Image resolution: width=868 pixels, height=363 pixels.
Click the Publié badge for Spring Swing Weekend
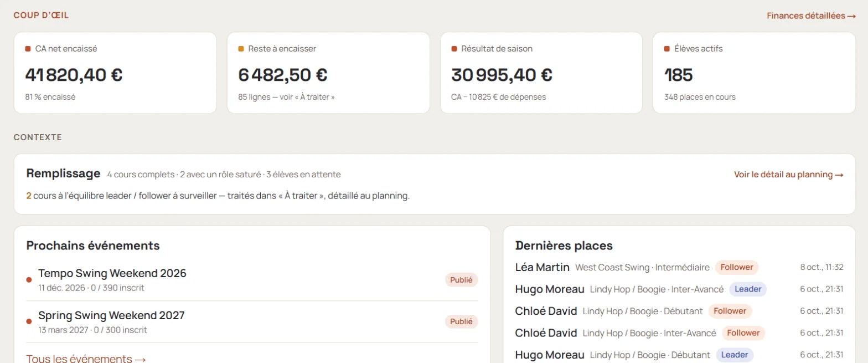click(x=461, y=321)
